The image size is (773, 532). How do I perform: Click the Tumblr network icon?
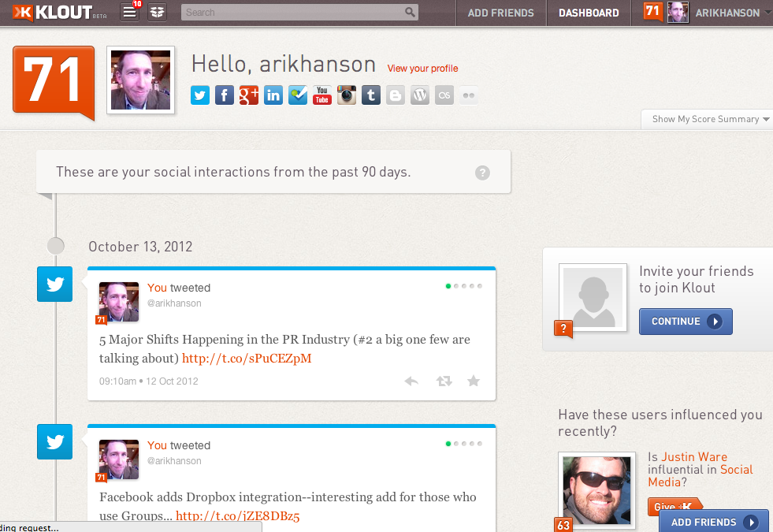370,95
